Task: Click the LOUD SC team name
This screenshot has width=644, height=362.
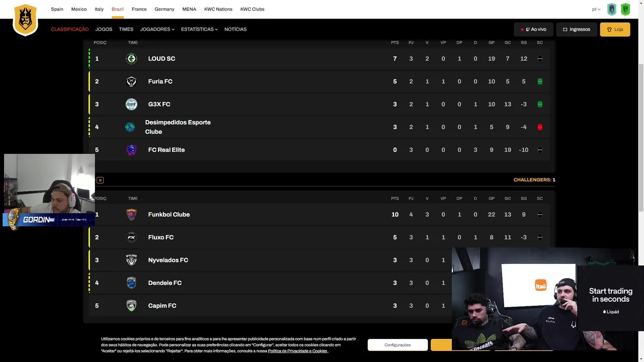Action: (x=162, y=59)
